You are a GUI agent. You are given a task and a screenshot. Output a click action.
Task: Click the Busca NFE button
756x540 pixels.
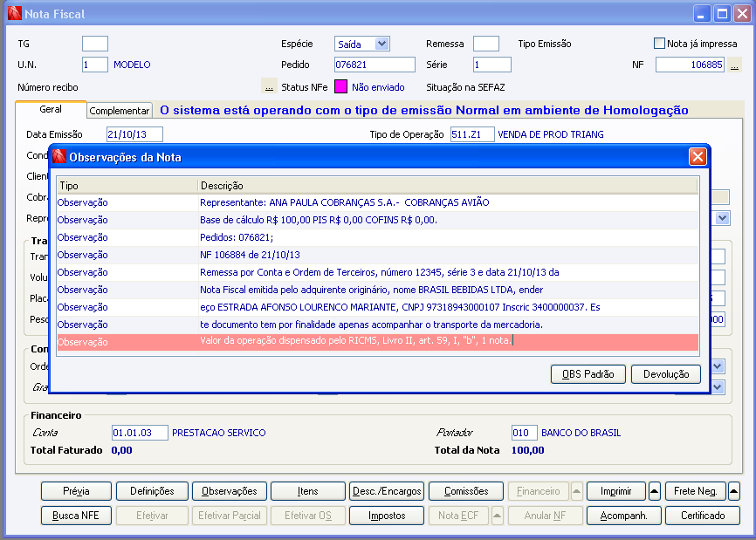76,516
